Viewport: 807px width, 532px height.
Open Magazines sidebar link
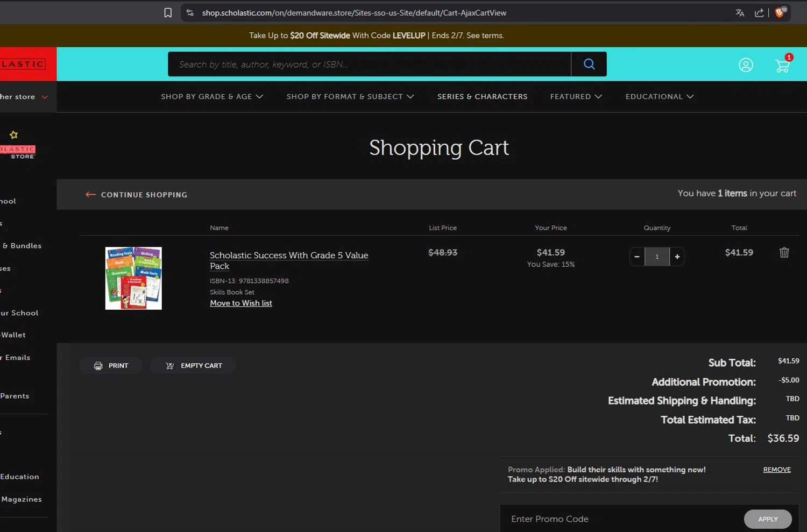click(21, 499)
